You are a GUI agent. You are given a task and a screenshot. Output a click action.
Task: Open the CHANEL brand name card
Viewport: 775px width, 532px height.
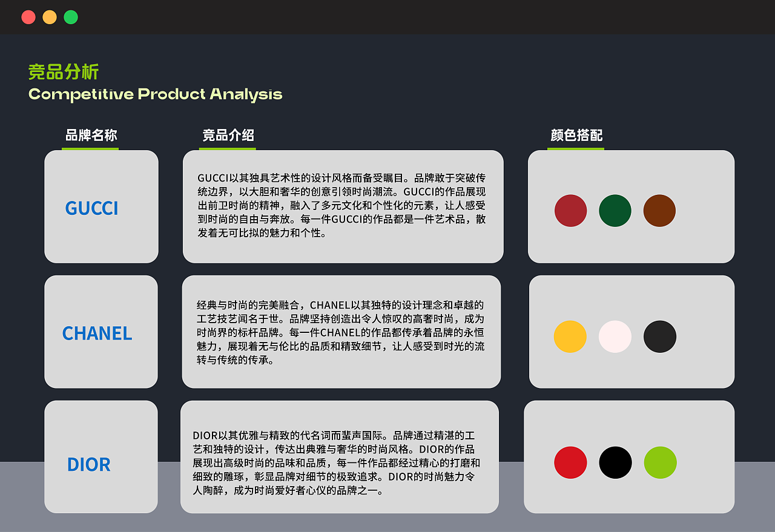[x=101, y=332]
